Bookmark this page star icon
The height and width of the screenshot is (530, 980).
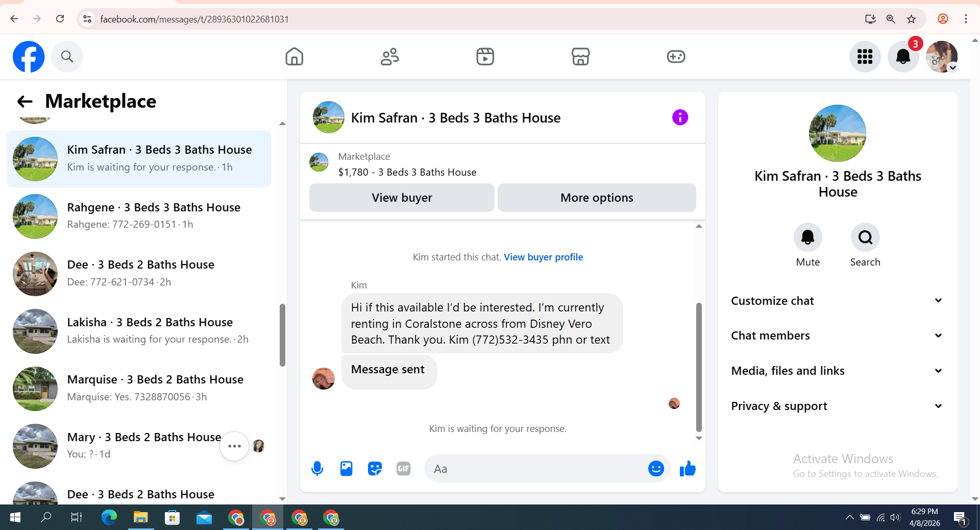[x=911, y=19]
